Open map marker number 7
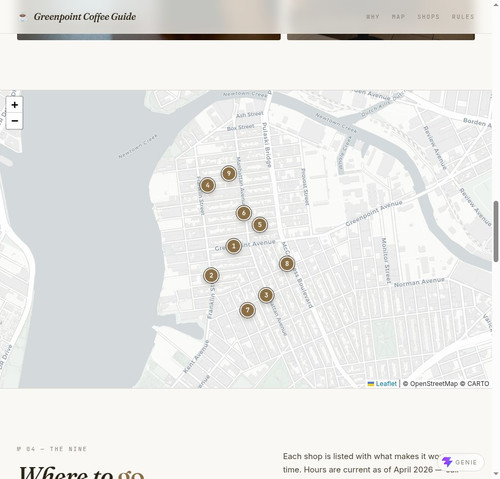500x479 pixels. coord(247,310)
